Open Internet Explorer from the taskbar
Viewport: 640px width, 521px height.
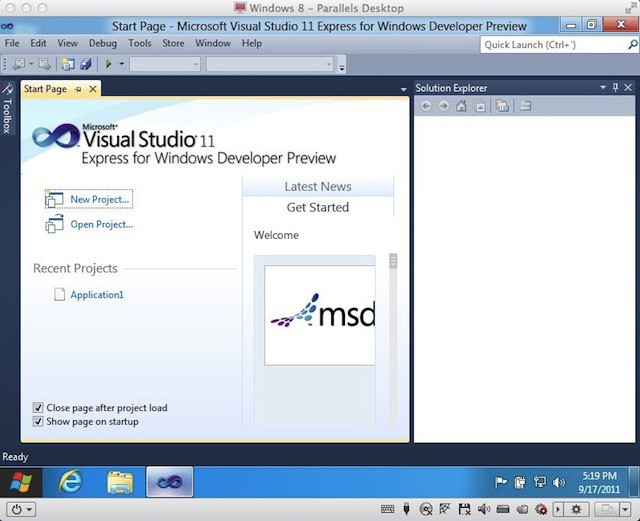[71, 483]
